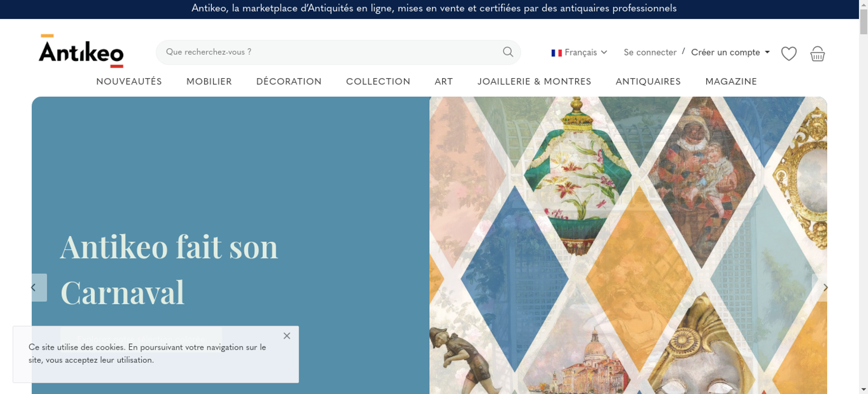This screenshot has height=394, width=868.
Task: Click the Antikeo logo
Action: coord(81,51)
